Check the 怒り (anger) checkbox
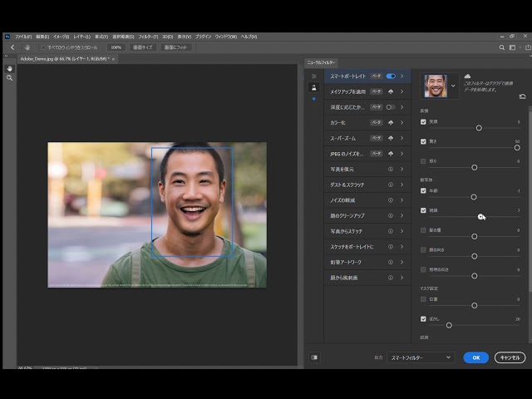The width and height of the screenshot is (532, 399). (x=423, y=160)
